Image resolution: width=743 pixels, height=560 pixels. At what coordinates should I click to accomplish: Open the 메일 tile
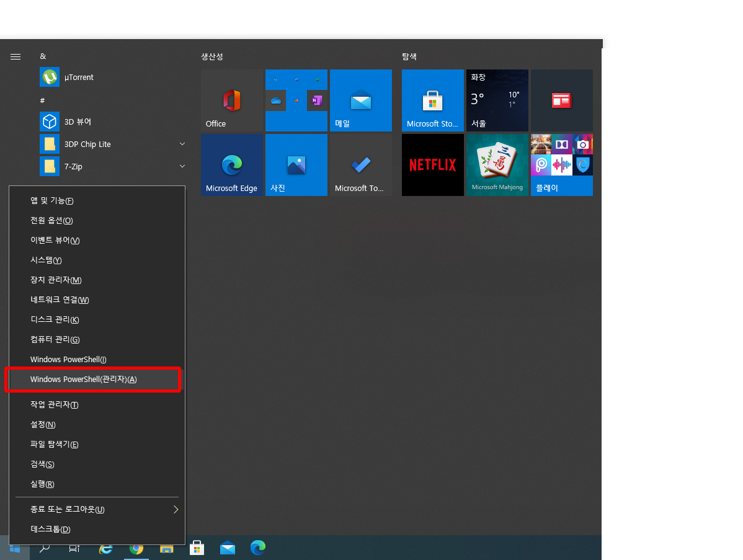pos(360,100)
